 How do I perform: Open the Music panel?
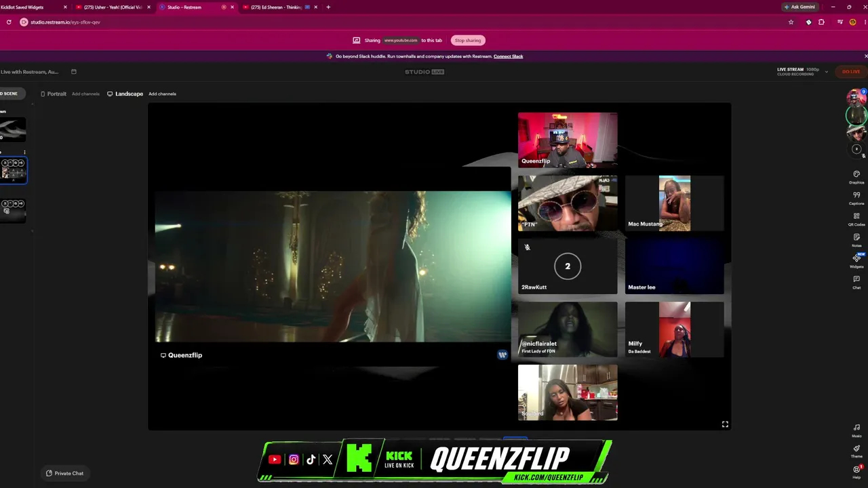click(x=856, y=430)
